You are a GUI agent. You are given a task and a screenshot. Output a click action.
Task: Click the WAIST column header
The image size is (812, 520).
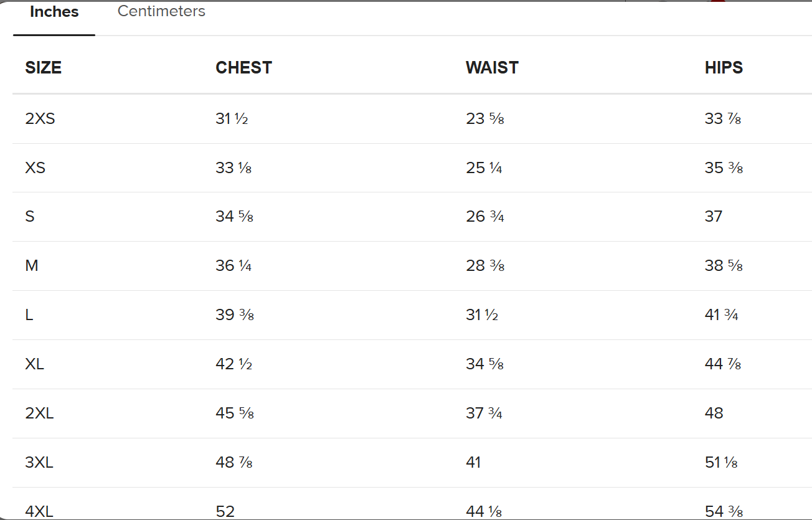(492, 68)
